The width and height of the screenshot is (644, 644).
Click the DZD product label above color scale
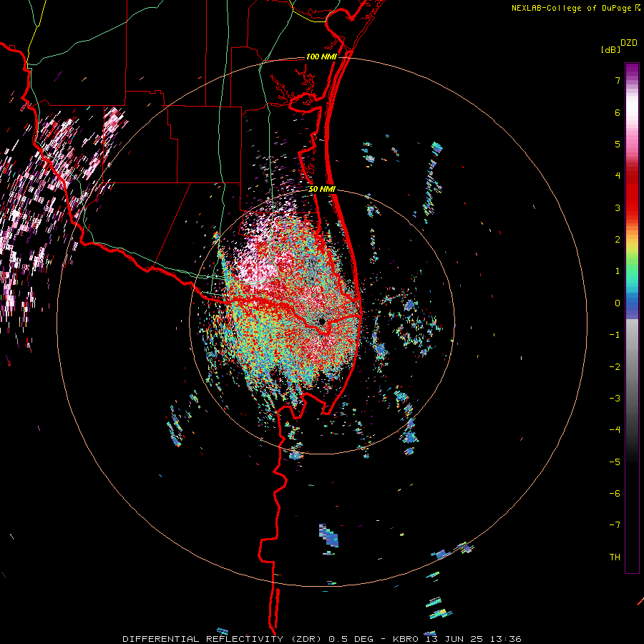coord(629,43)
